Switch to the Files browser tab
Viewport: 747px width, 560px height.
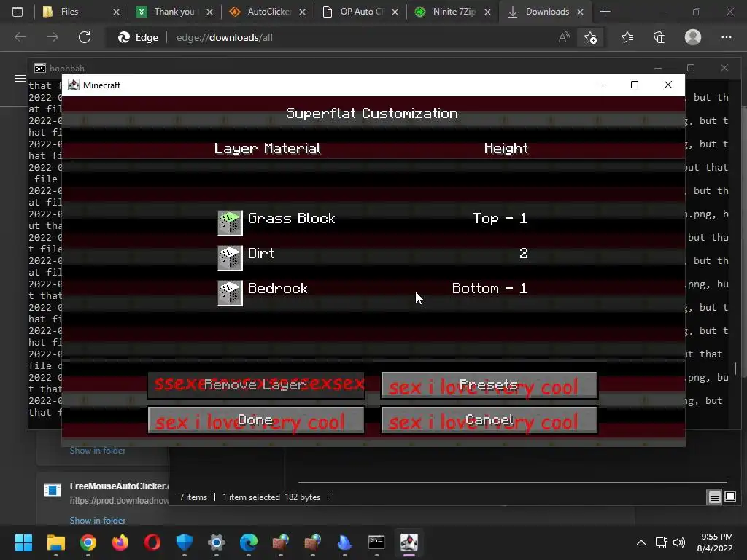[69, 12]
